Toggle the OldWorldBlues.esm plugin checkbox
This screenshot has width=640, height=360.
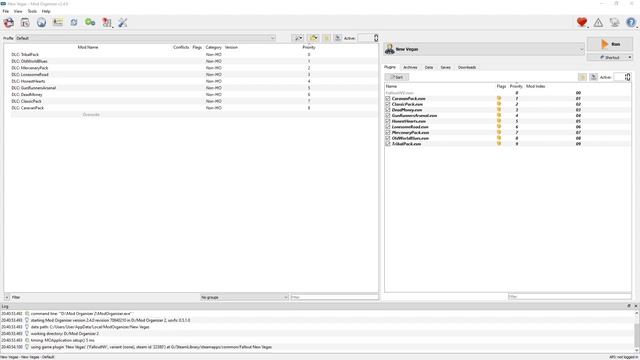(x=388, y=138)
